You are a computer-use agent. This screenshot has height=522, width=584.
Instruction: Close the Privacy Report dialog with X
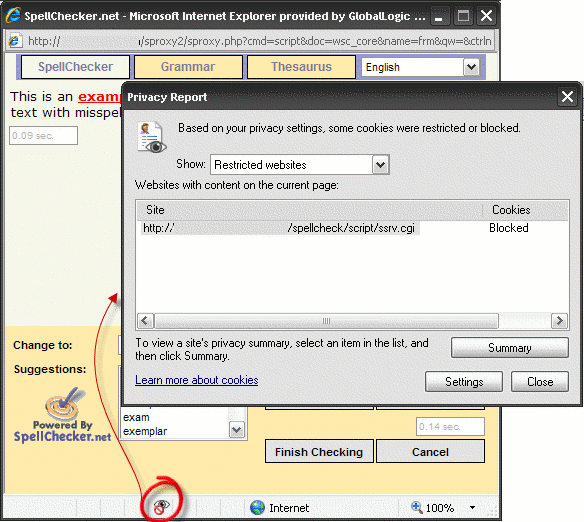coord(567,97)
